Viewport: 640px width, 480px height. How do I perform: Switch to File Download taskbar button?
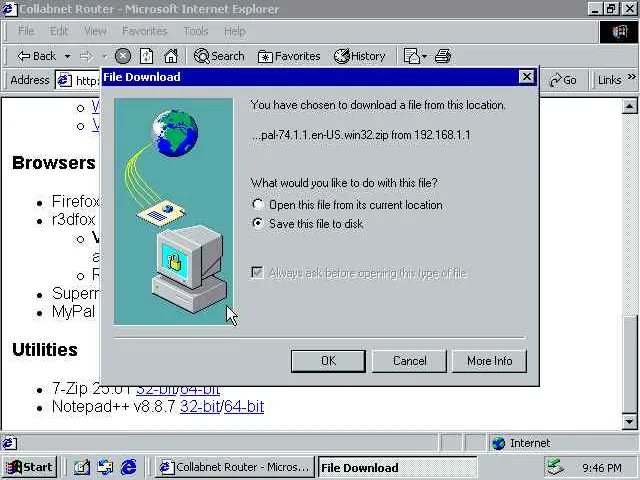pyautogui.click(x=398, y=467)
